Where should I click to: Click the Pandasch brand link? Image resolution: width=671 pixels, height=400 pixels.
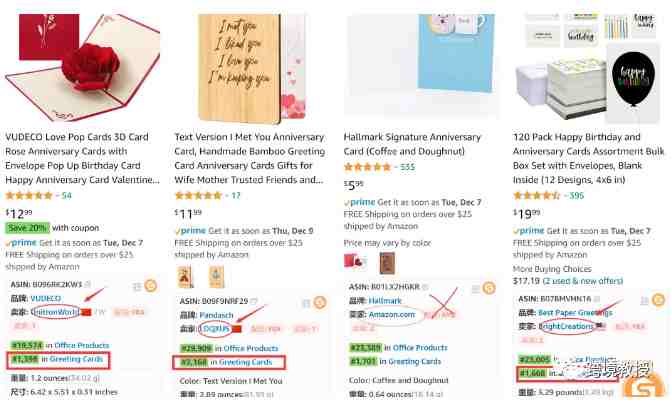tap(217, 315)
